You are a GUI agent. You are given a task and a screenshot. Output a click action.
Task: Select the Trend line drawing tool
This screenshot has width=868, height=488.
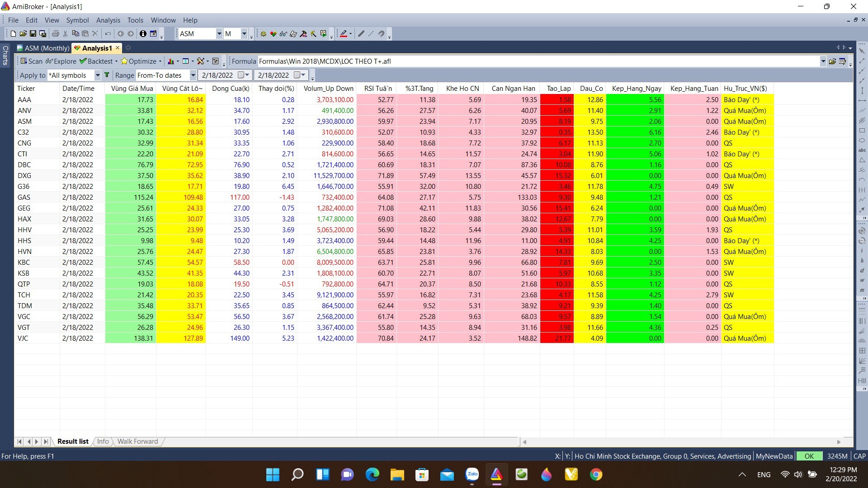tap(862, 61)
